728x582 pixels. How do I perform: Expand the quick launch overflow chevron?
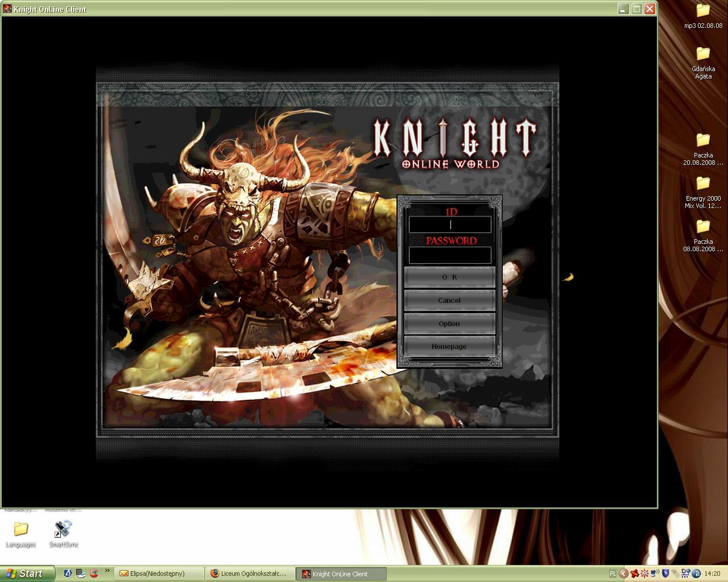pos(107,571)
